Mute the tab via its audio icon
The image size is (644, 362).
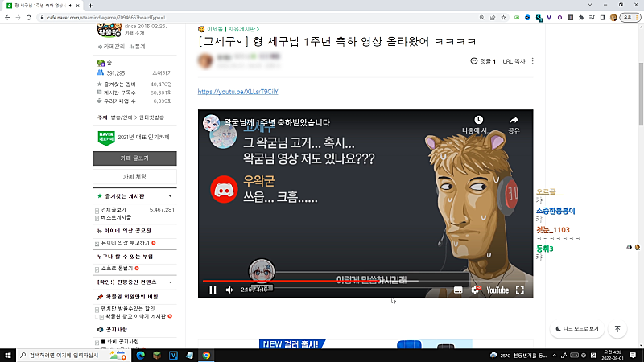click(71, 6)
